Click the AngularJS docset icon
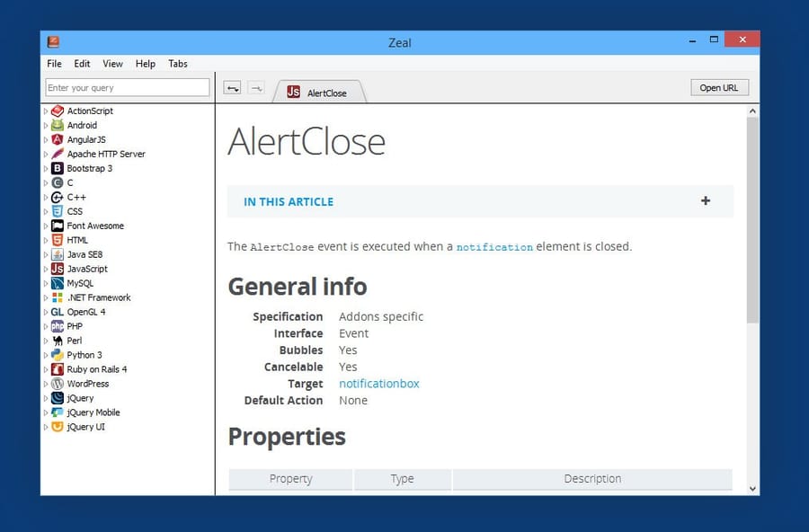Image resolution: width=809 pixels, height=532 pixels. (58, 140)
